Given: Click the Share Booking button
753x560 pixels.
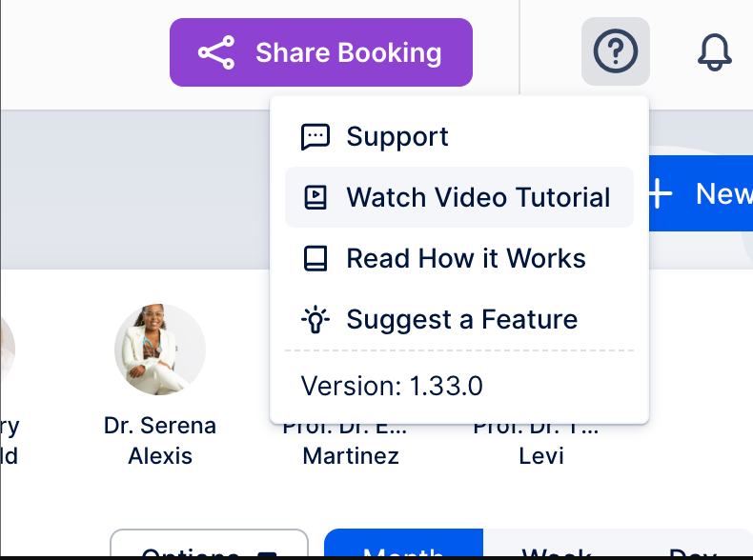Looking at the screenshot, I should tap(321, 52).
